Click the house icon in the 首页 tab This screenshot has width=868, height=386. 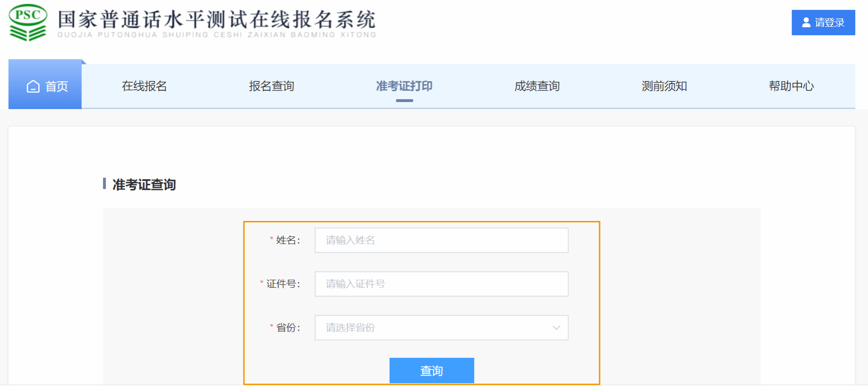[33, 87]
